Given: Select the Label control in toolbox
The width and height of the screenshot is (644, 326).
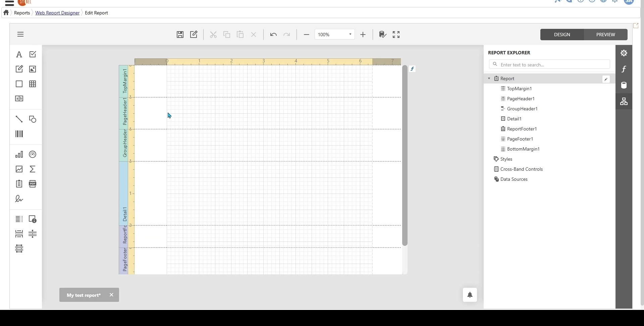Looking at the screenshot, I should click(19, 54).
